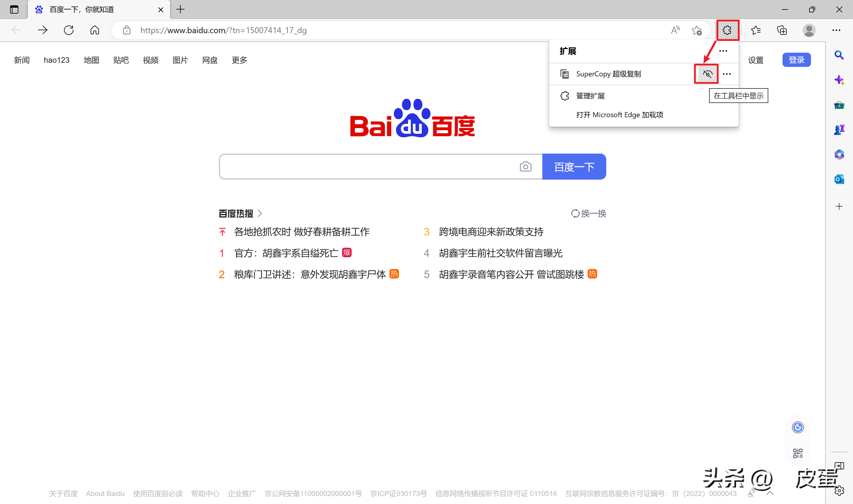
Task: Open the Favorites list icon
Action: point(756,30)
